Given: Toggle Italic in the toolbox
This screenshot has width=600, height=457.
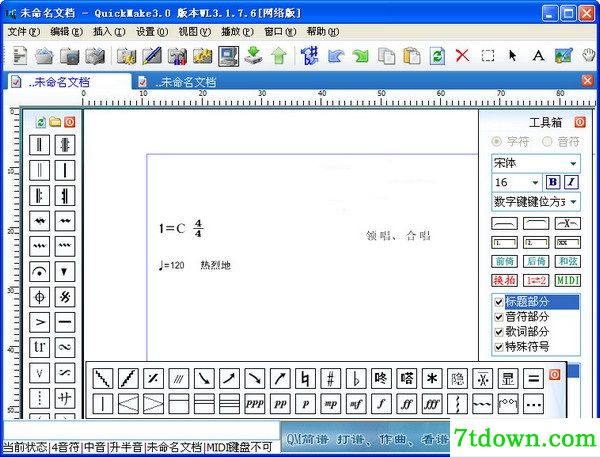Looking at the screenshot, I should click(x=571, y=182).
